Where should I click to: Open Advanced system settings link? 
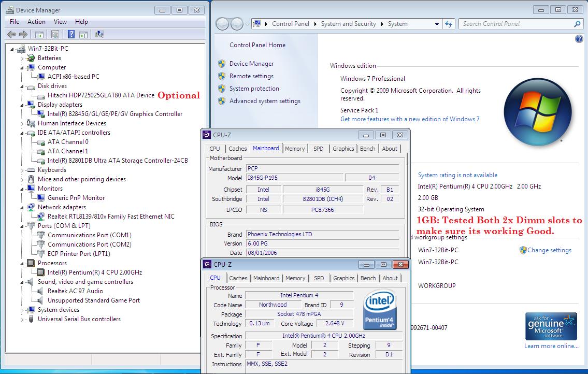pos(265,101)
